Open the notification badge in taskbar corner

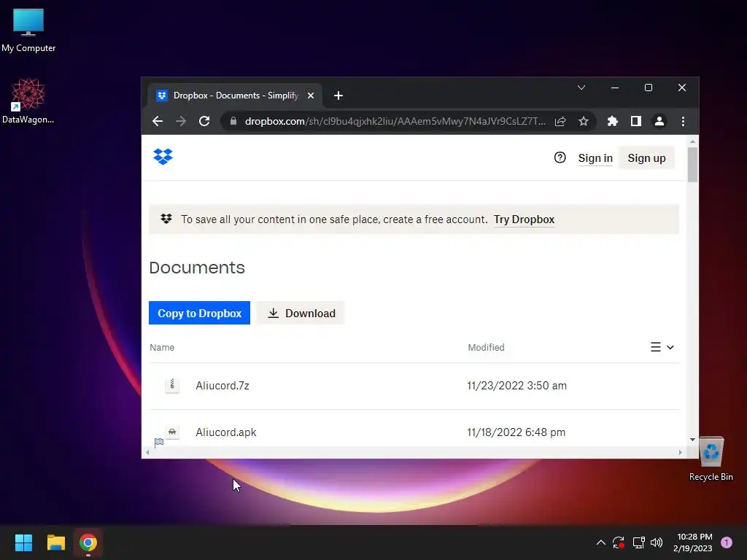coord(727,542)
